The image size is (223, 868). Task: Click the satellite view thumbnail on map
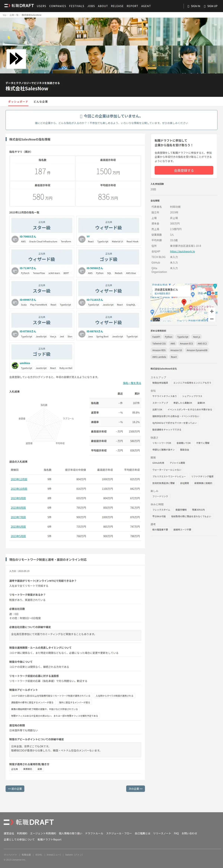[x=156, y=319]
